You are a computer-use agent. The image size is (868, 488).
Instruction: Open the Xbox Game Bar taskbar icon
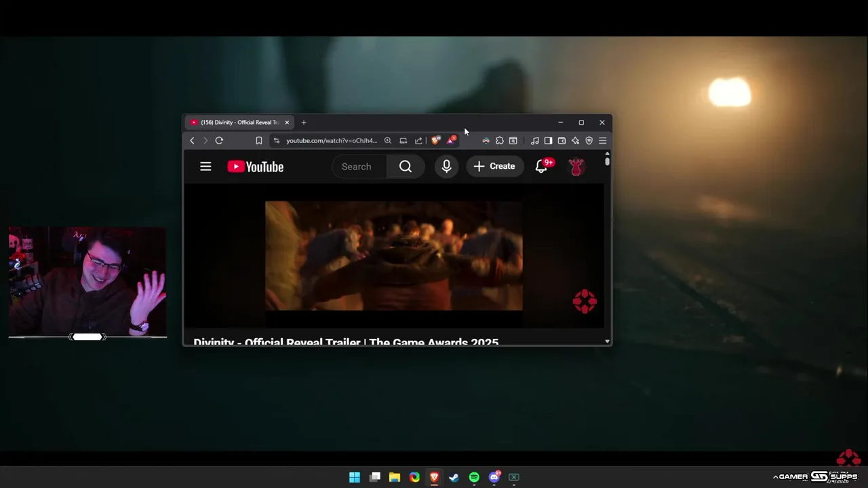[514, 477]
